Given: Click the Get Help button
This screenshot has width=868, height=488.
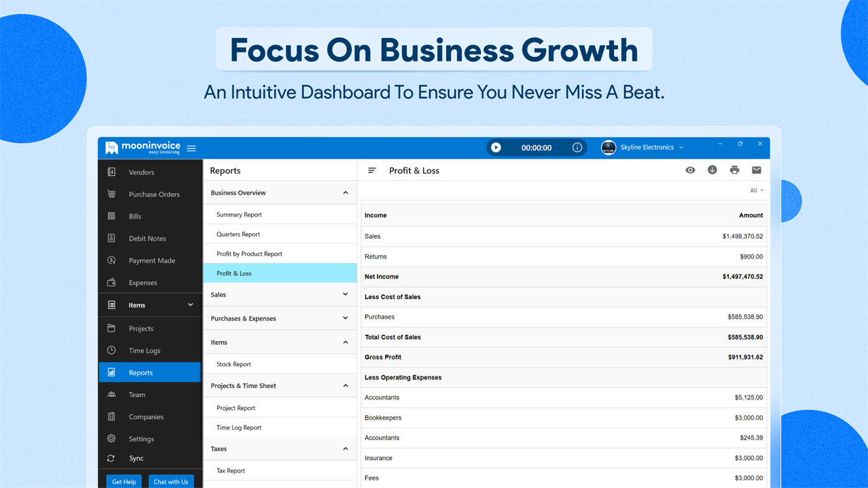Looking at the screenshot, I should (123, 481).
